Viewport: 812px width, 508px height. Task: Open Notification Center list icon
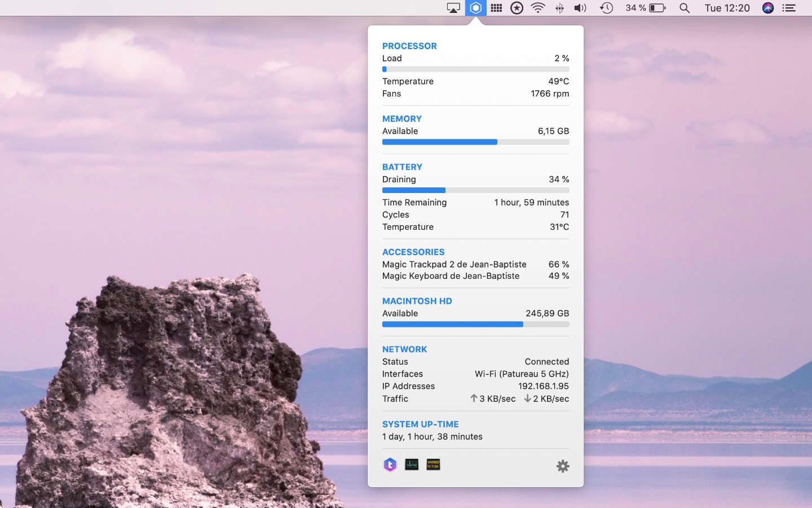click(789, 8)
